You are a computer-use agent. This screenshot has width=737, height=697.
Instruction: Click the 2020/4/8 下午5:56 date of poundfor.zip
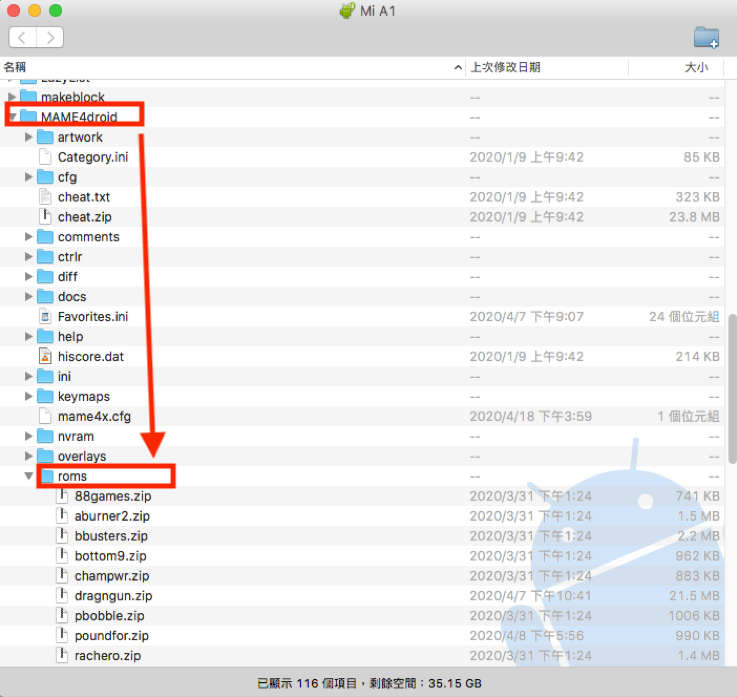click(526, 635)
